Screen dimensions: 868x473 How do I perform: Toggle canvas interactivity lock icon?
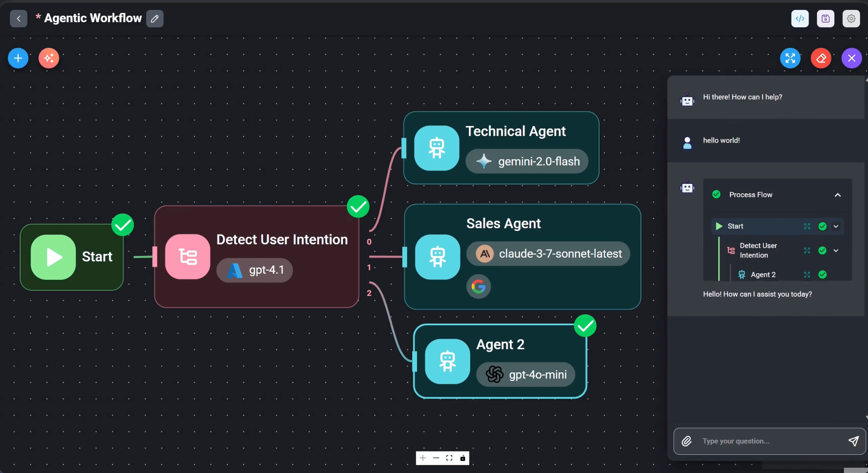pyautogui.click(x=463, y=458)
